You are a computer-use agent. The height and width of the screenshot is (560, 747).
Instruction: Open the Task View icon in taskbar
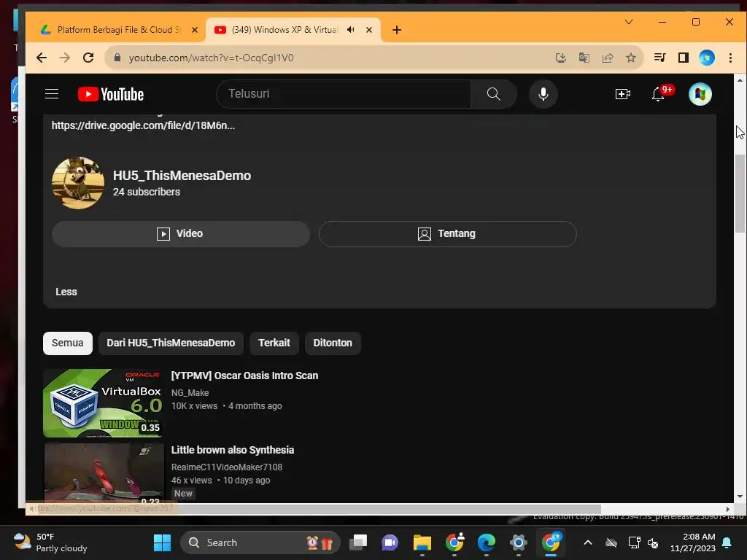pos(358,542)
